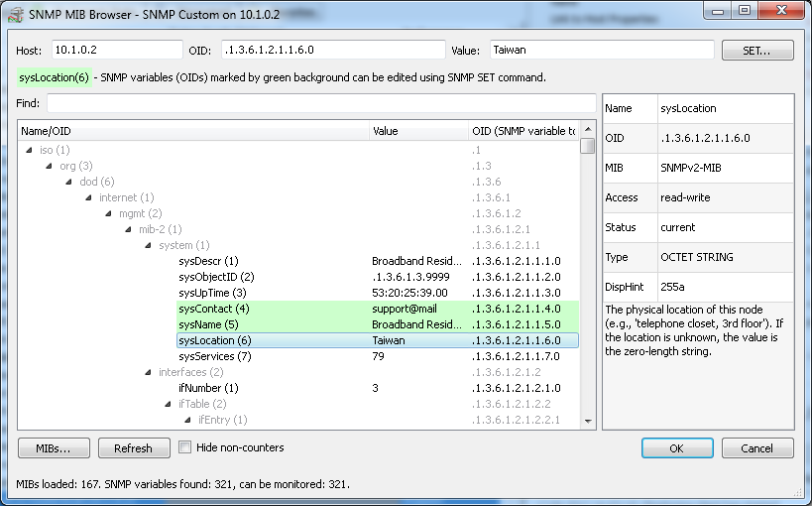Collapse the mib-2 (1) node
The image size is (812, 506).
130,229
